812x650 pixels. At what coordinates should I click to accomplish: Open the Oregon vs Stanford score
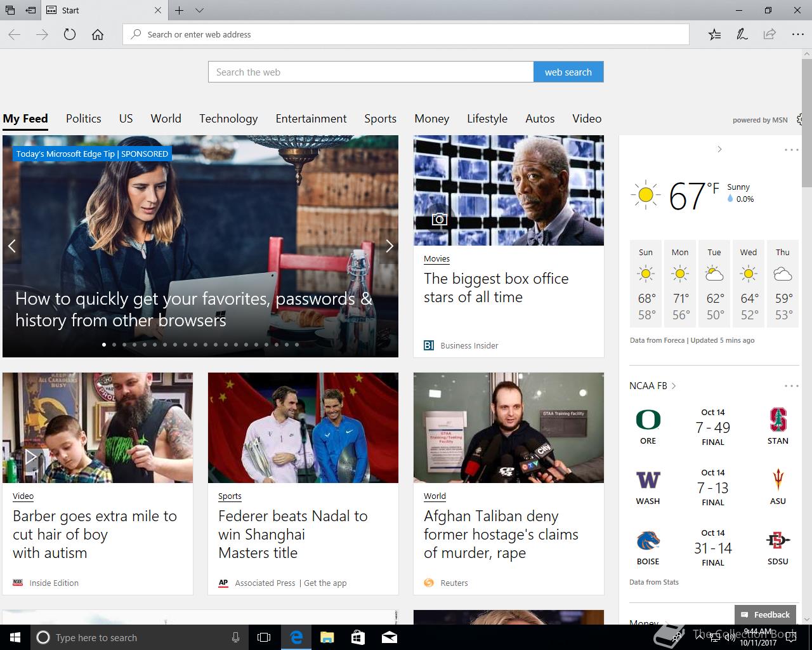click(713, 428)
